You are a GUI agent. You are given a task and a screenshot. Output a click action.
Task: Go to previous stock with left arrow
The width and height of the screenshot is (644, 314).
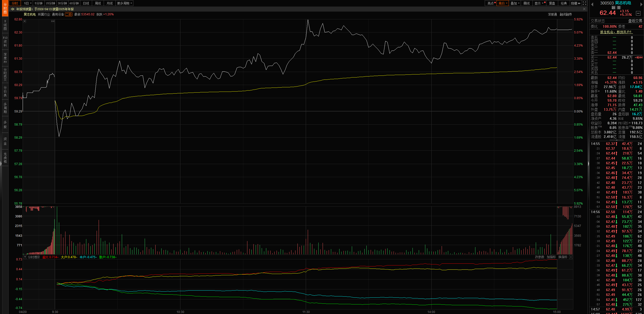coord(592,4)
